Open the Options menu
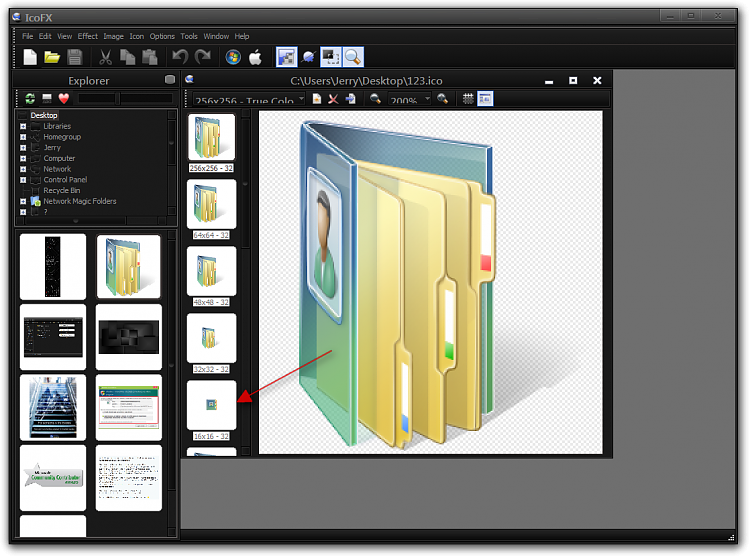Viewport: 750px width, 557px height. [162, 36]
